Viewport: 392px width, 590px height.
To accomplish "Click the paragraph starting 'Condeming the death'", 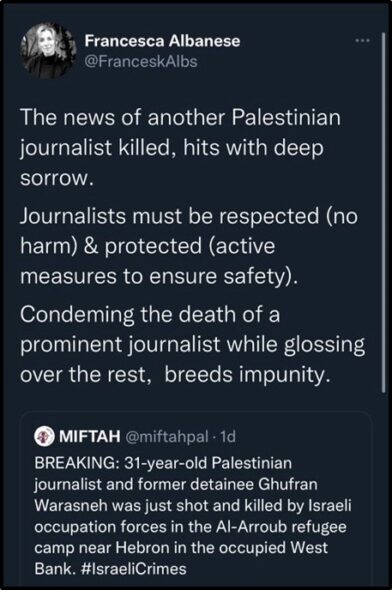I will coord(192,344).
